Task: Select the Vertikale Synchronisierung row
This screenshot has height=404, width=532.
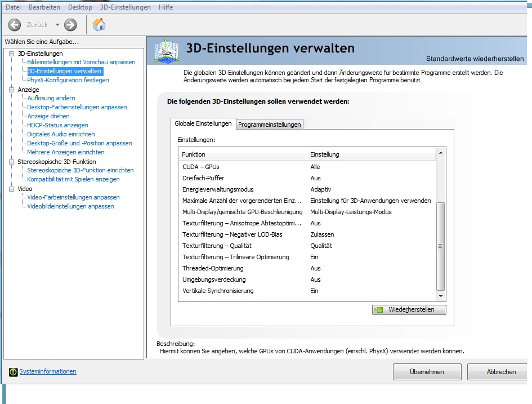Action: (x=307, y=291)
